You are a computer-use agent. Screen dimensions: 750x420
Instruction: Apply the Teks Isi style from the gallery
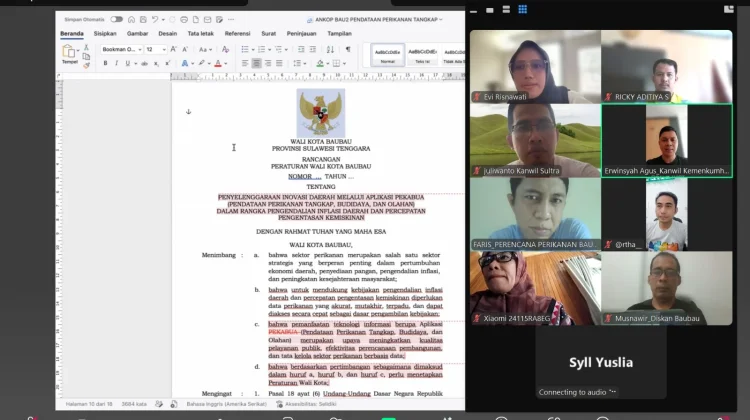point(422,55)
